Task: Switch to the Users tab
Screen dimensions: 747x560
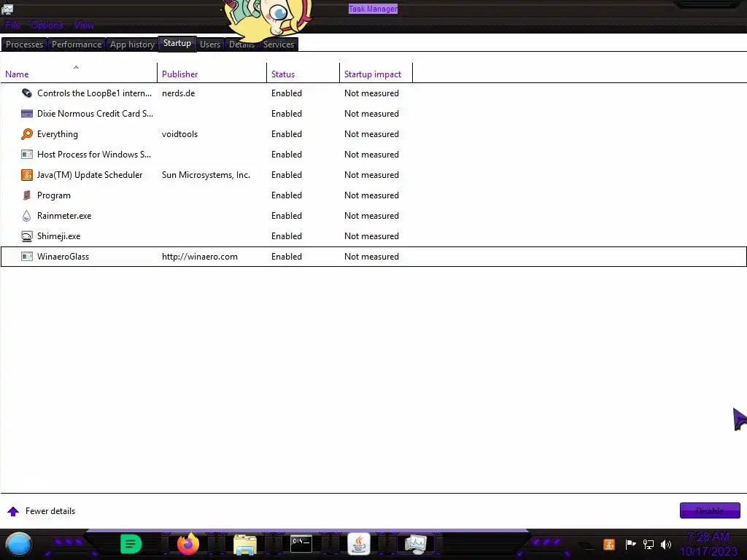Action: click(x=210, y=44)
